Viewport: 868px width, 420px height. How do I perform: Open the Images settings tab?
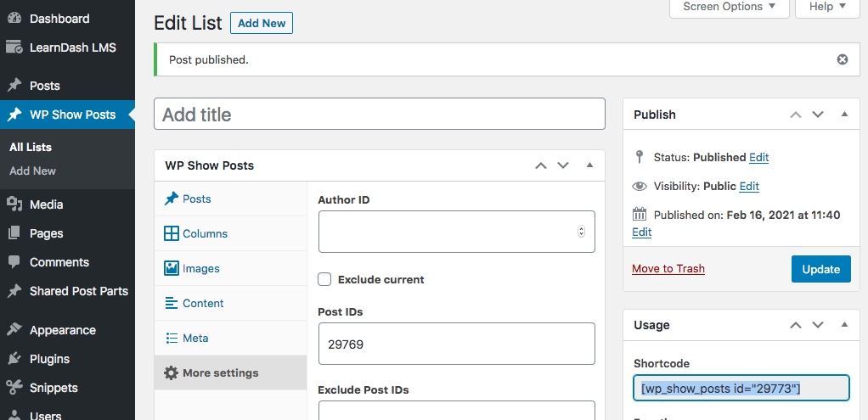[200, 268]
